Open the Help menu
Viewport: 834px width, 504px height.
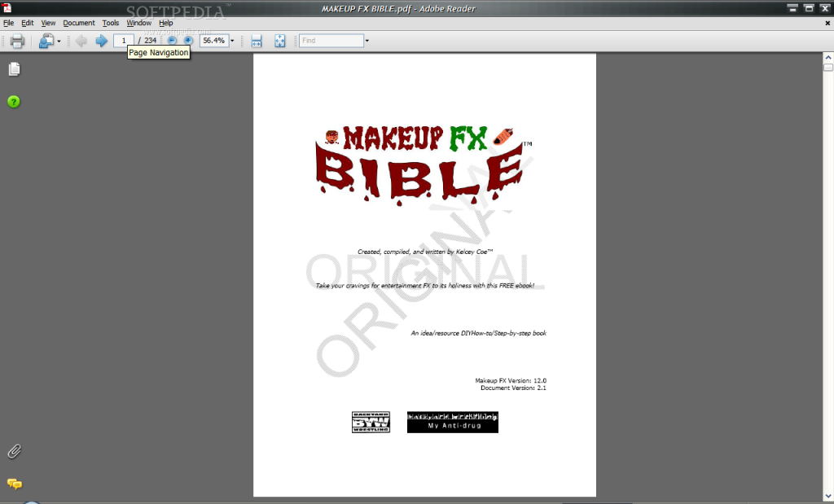click(x=166, y=23)
